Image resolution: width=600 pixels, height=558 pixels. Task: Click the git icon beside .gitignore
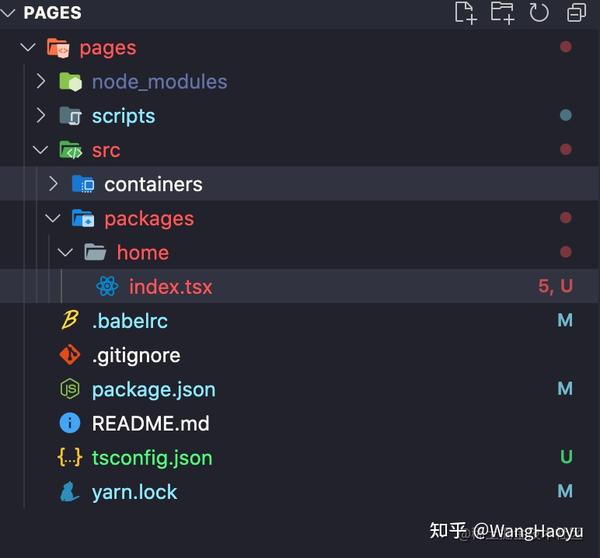click(x=70, y=355)
